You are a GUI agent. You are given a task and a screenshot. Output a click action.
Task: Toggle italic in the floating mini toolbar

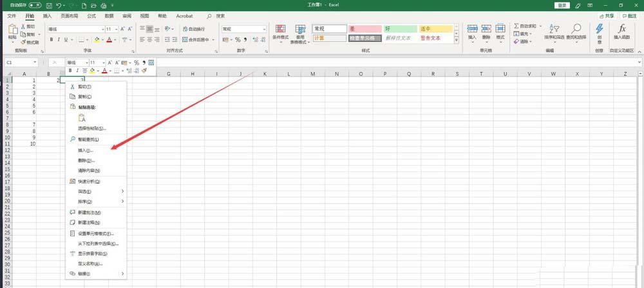point(77,71)
